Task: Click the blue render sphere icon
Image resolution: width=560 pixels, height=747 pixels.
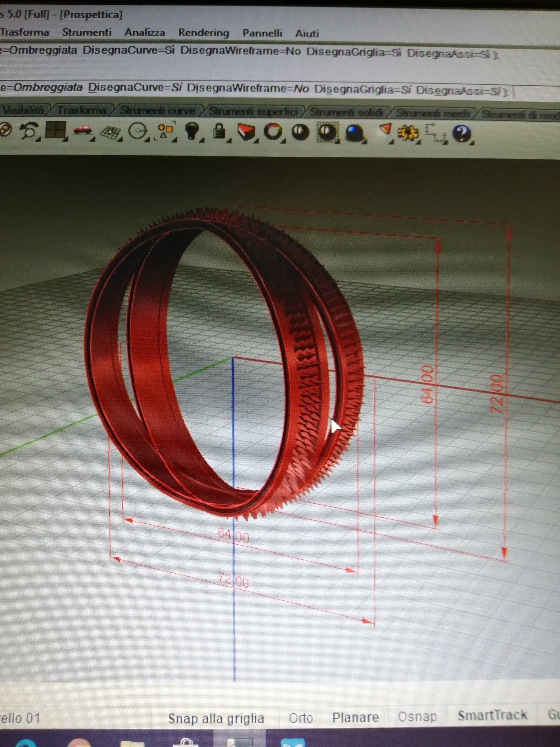Action: click(354, 132)
